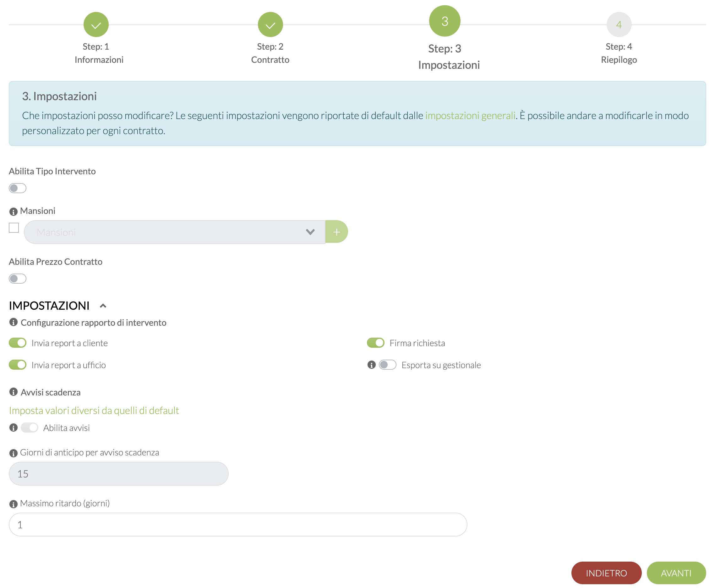This screenshot has width=715, height=588.
Task: Turn off Invia report a cliente
Action: click(18, 343)
